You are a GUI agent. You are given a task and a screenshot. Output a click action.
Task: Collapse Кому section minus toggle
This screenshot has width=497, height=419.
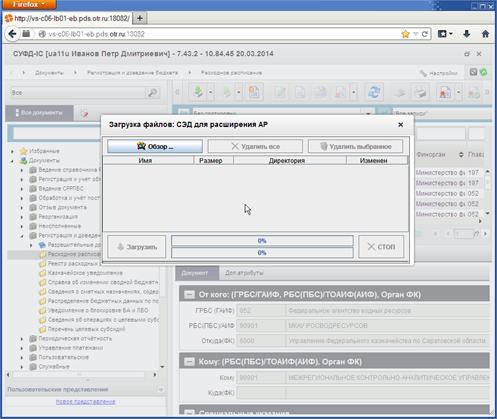[189, 362]
